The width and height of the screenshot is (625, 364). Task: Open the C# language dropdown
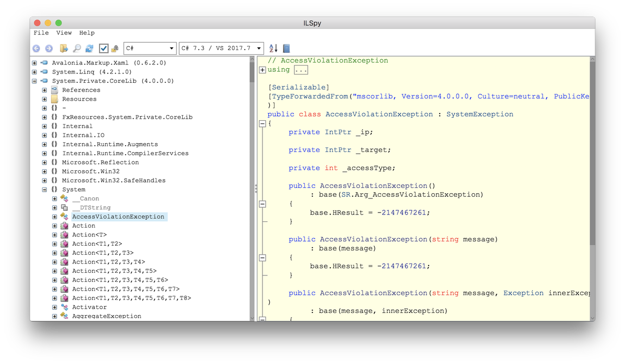[x=149, y=48]
